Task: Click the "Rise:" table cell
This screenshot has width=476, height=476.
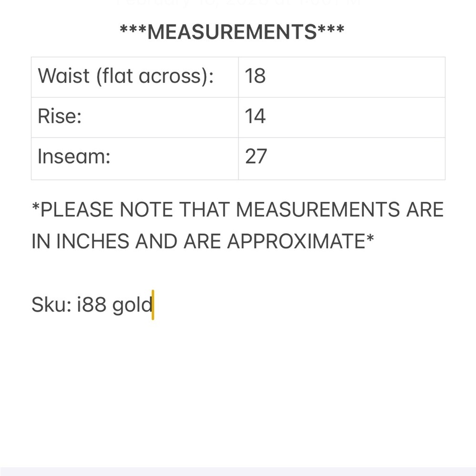Action: [135, 117]
